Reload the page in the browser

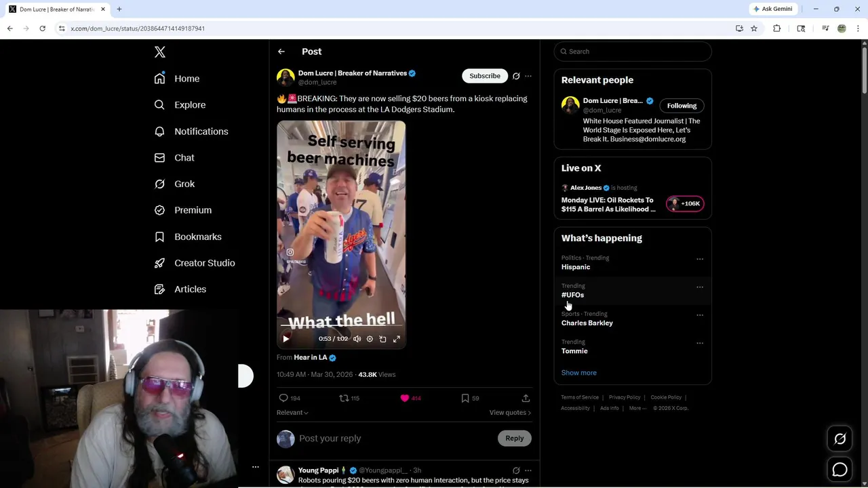42,28
